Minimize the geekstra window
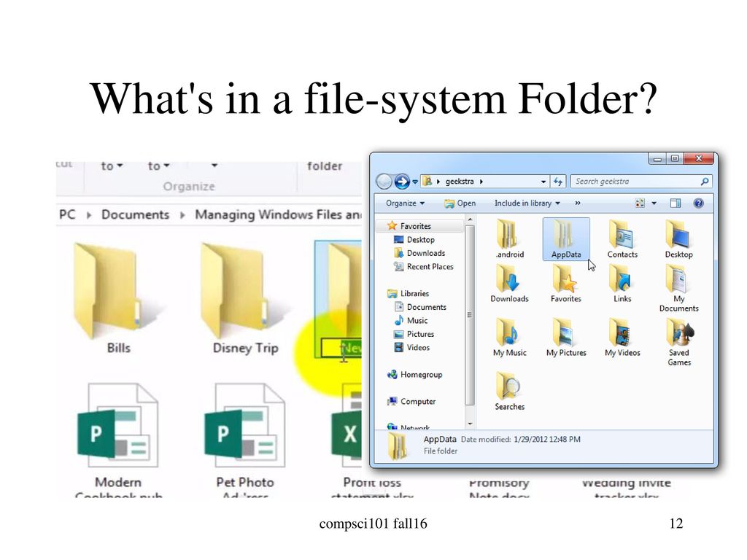The height and width of the screenshot is (560, 747). (657, 158)
